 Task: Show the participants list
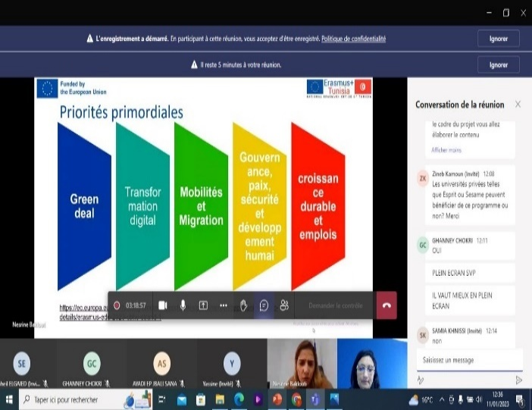coord(284,305)
